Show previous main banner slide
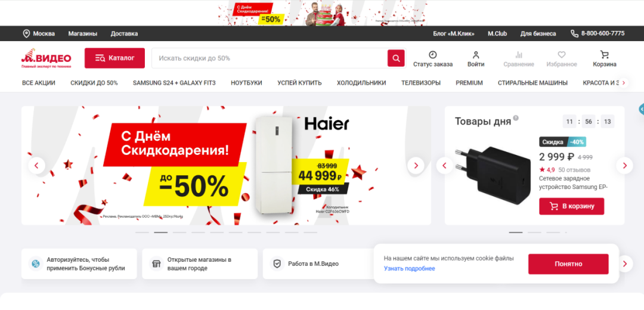 pos(36,166)
